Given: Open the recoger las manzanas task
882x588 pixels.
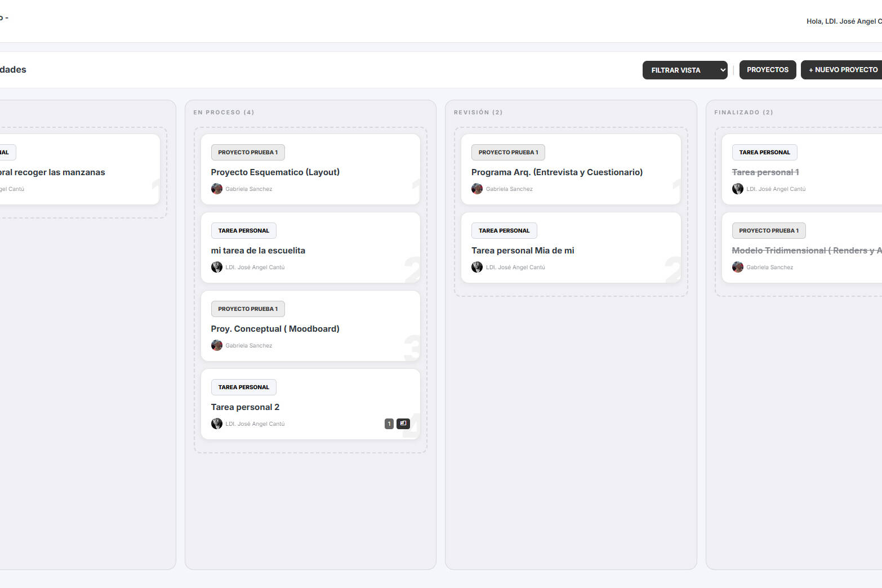Looking at the screenshot, I should [x=54, y=172].
